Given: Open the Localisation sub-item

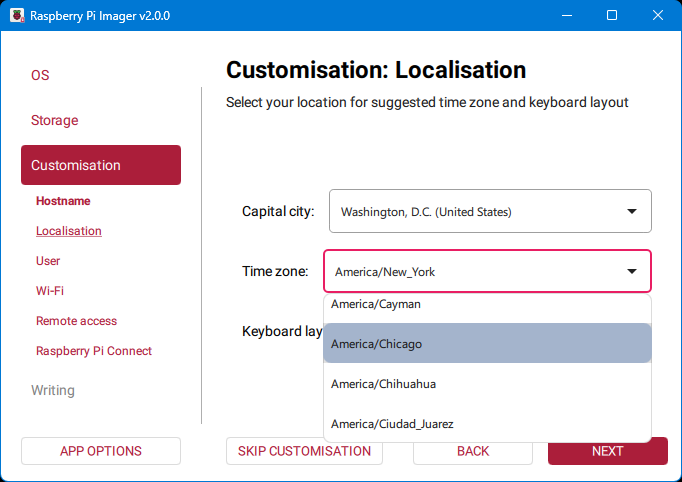Looking at the screenshot, I should tap(69, 231).
